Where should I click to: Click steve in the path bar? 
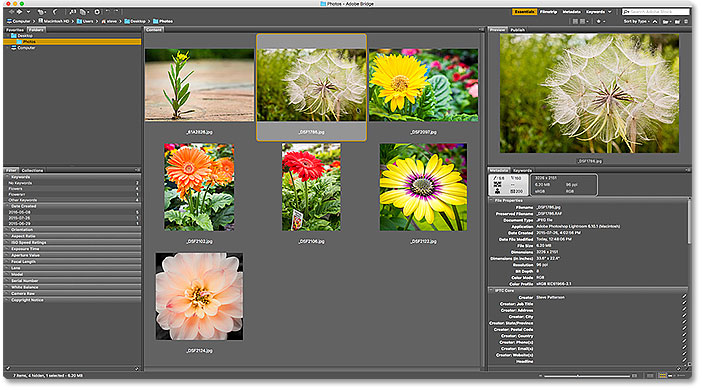[x=109, y=21]
